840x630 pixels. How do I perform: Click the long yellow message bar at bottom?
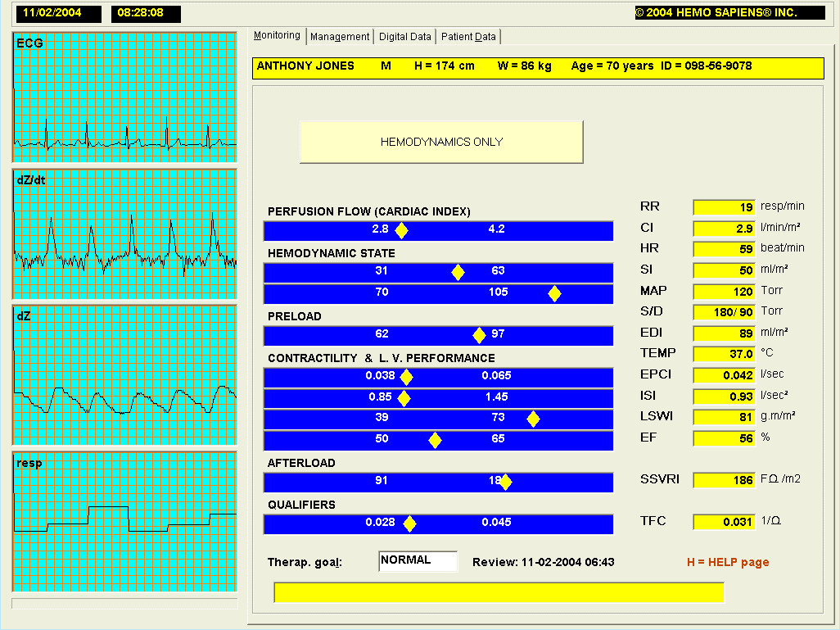click(499, 592)
